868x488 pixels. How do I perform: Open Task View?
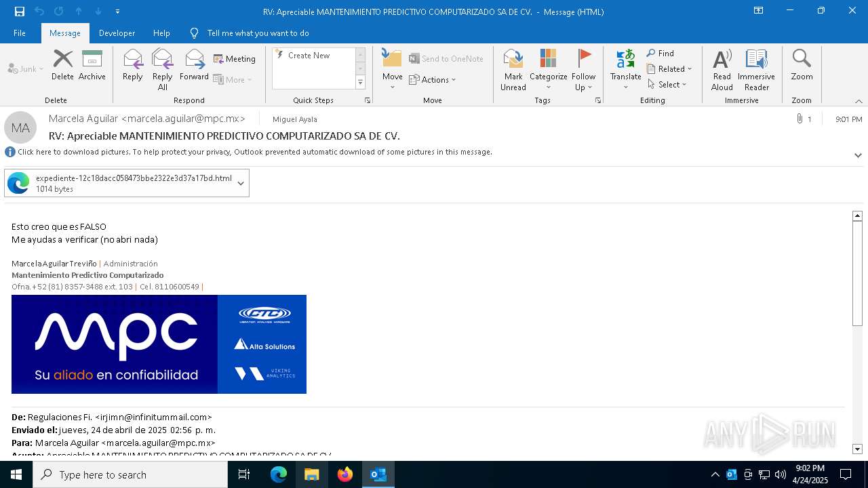pyautogui.click(x=244, y=474)
